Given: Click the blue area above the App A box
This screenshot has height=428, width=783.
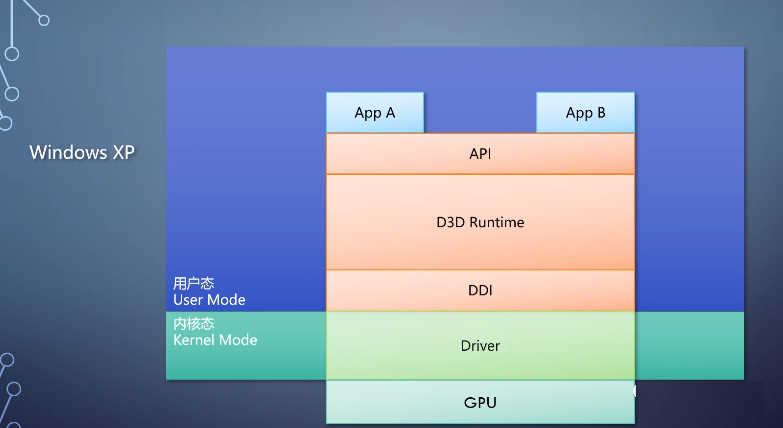Looking at the screenshot, I should (375, 70).
